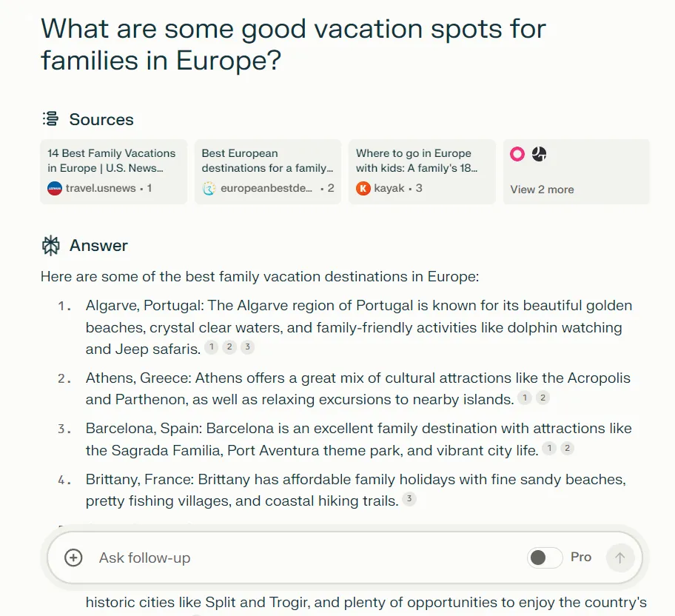675x616 pixels.
Task: Click the kayak source favicon
Action: click(x=363, y=188)
